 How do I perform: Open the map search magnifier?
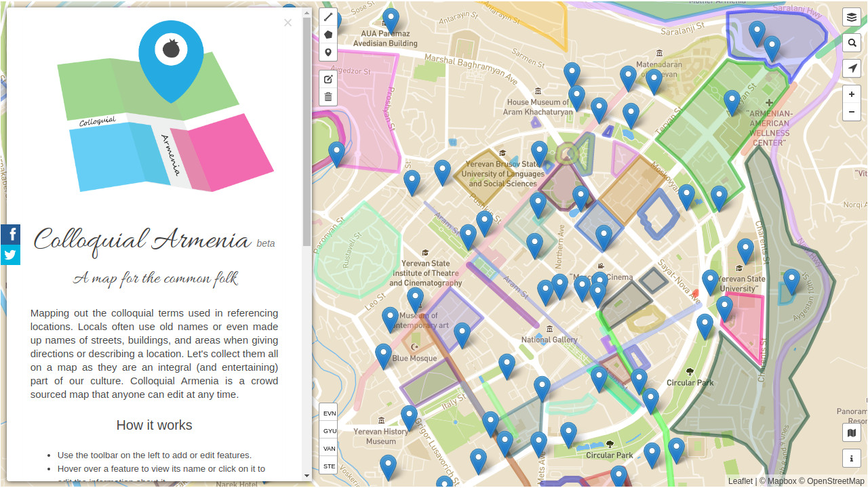852,43
